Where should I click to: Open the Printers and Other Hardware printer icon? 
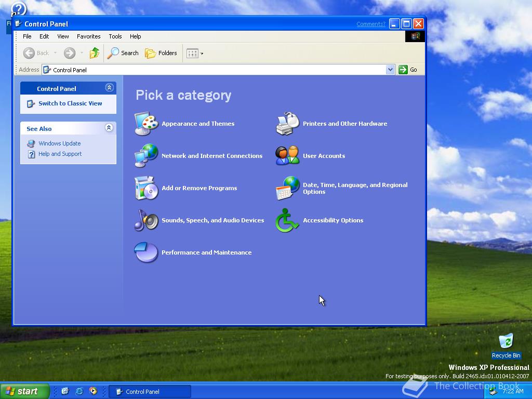[287, 124]
